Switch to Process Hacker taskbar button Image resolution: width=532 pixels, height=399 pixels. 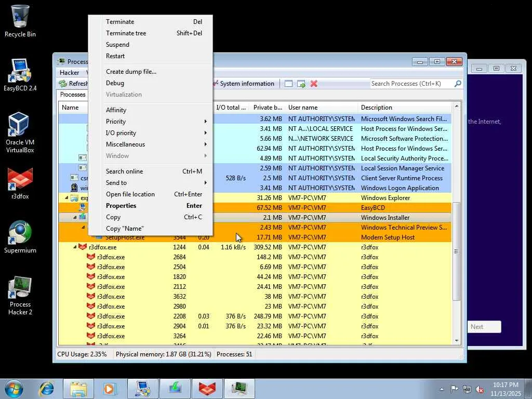point(239,389)
